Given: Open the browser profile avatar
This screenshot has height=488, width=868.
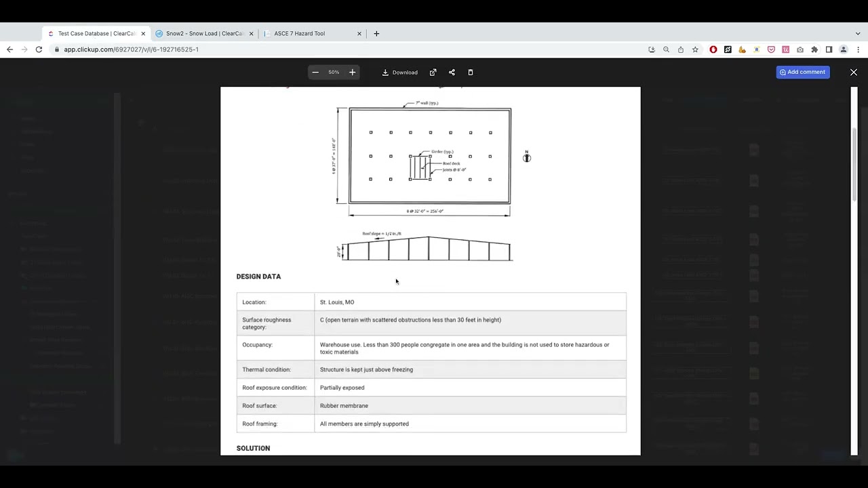Looking at the screenshot, I should click(x=844, y=49).
